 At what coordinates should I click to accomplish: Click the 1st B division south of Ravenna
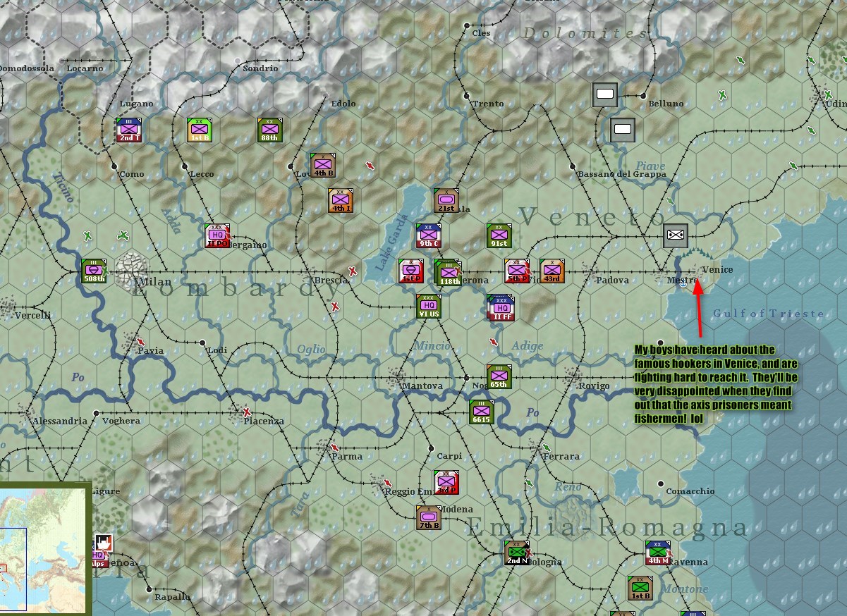pyautogui.click(x=640, y=589)
